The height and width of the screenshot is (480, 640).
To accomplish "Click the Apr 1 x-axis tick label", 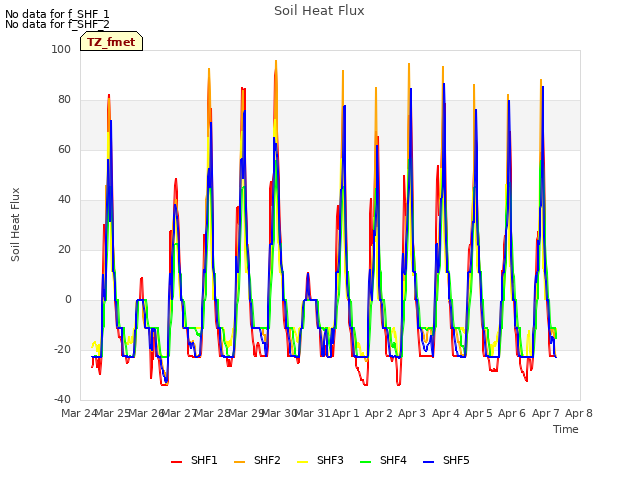I will coord(346,413).
